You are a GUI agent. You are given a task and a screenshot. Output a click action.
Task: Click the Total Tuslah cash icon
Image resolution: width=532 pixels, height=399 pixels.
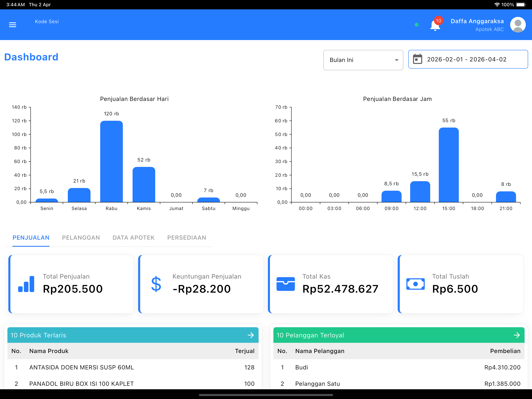[415, 284]
